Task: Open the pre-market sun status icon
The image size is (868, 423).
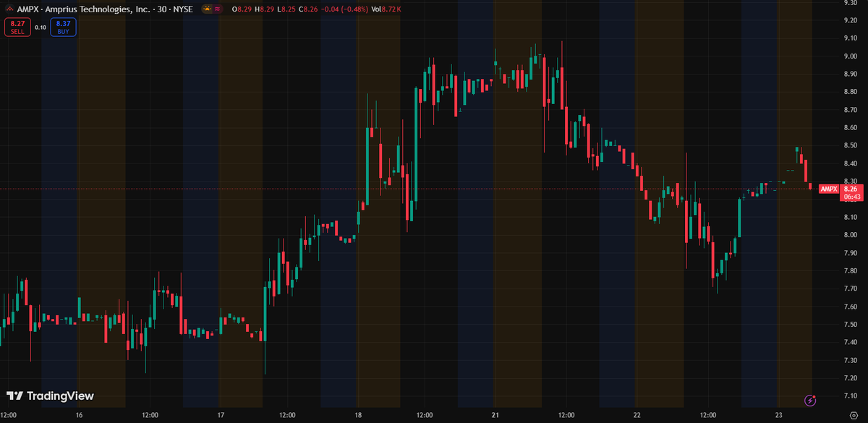Action: (207, 9)
